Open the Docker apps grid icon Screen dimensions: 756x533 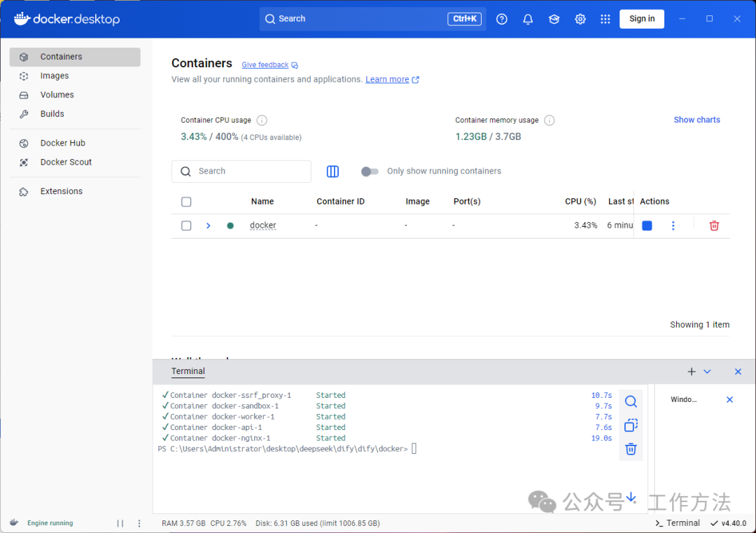tap(605, 19)
